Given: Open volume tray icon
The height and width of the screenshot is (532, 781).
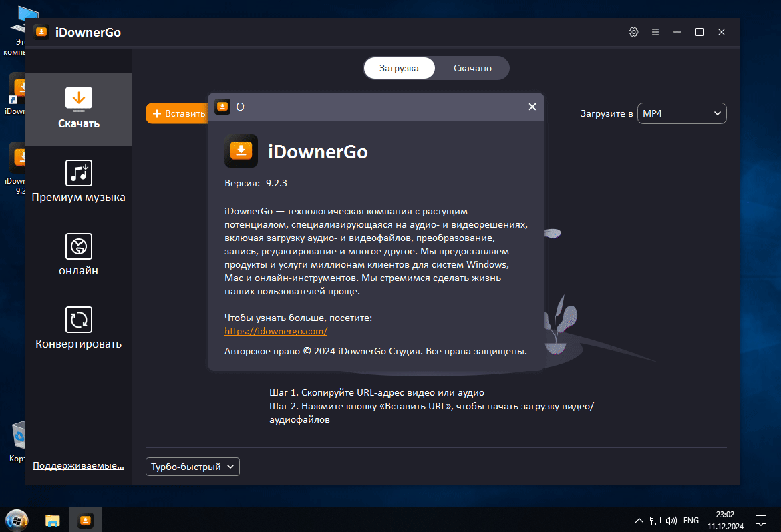Looking at the screenshot, I should coord(671,521).
